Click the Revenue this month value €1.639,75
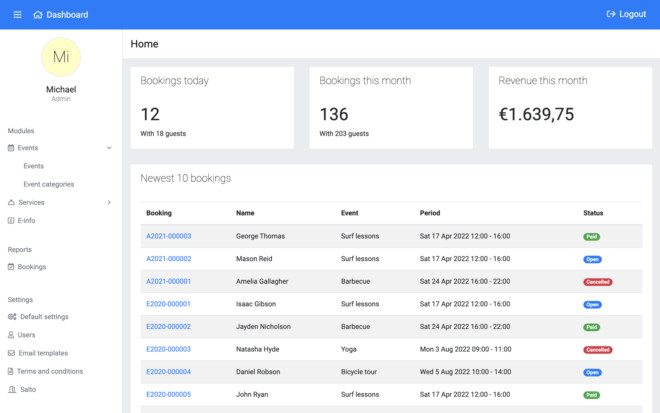The width and height of the screenshot is (660, 413). point(536,115)
